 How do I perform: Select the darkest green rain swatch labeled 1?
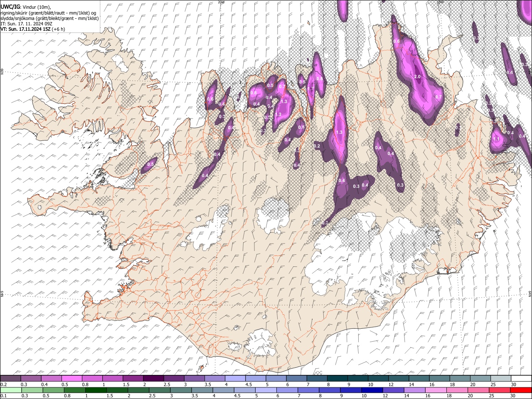pyautogui.click(x=96, y=390)
